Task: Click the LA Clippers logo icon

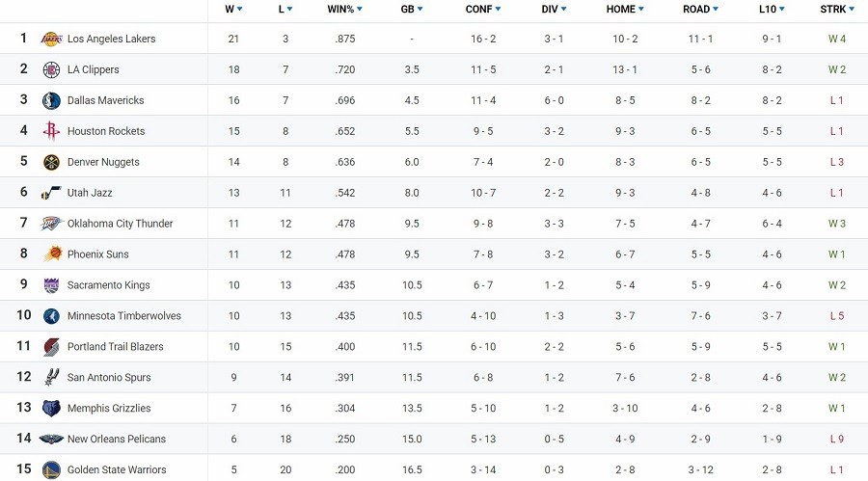Action: pos(51,69)
